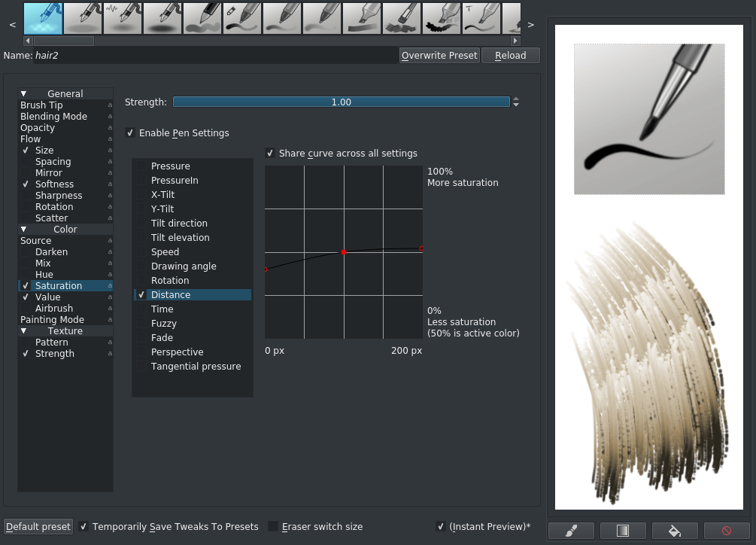Image resolution: width=756 pixels, height=545 pixels.
Task: Uncheck Temporarily Save Tweaks To Presets
Action: 83,526
